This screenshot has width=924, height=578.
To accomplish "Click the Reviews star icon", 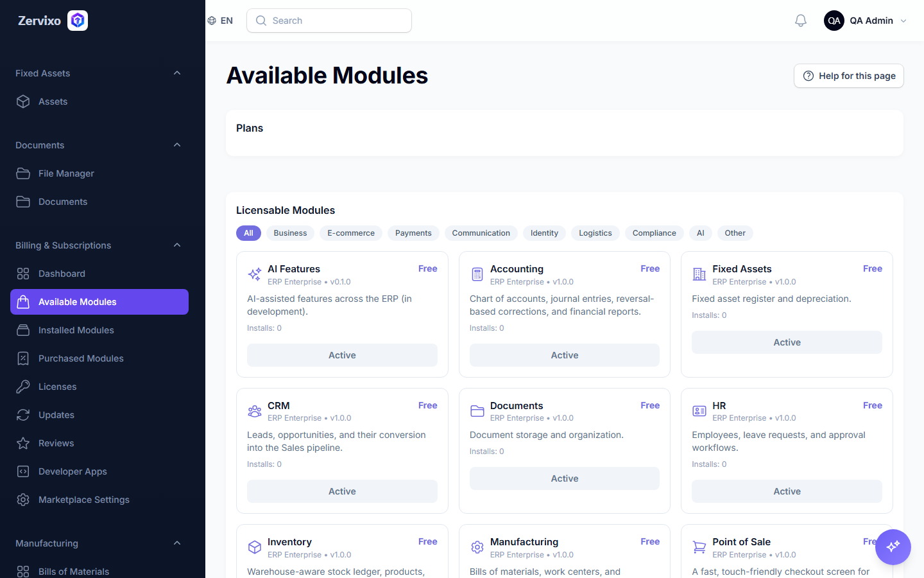I will (x=23, y=443).
